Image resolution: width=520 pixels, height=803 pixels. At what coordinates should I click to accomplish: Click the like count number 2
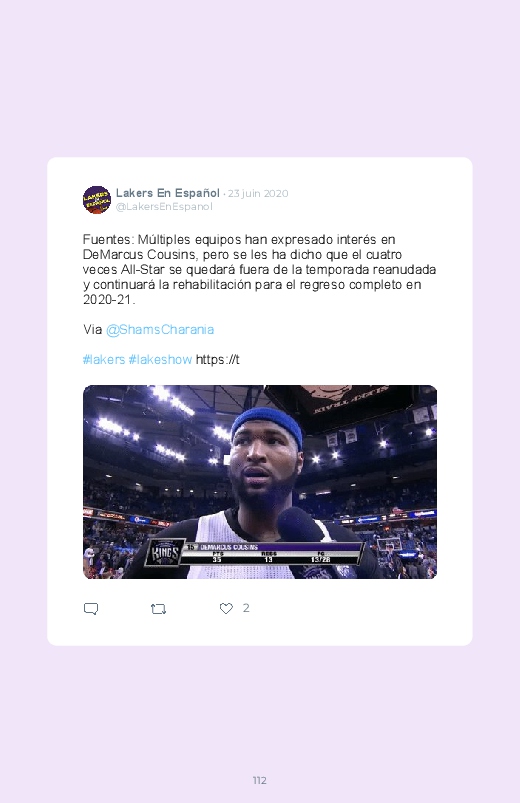point(246,608)
